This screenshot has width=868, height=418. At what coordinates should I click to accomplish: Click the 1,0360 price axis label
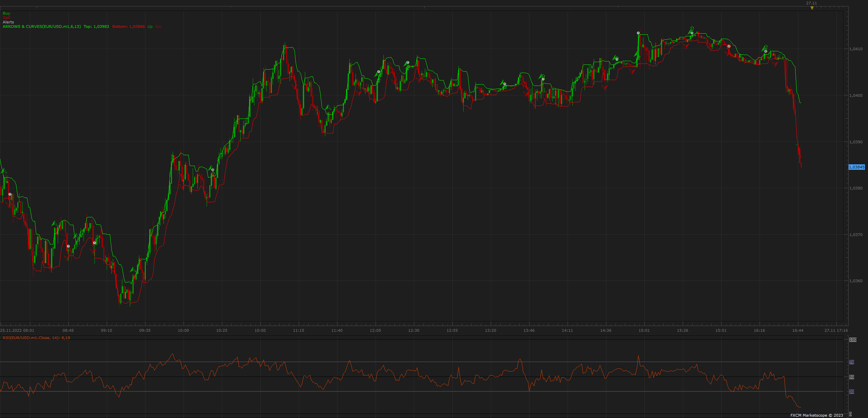pyautogui.click(x=856, y=281)
